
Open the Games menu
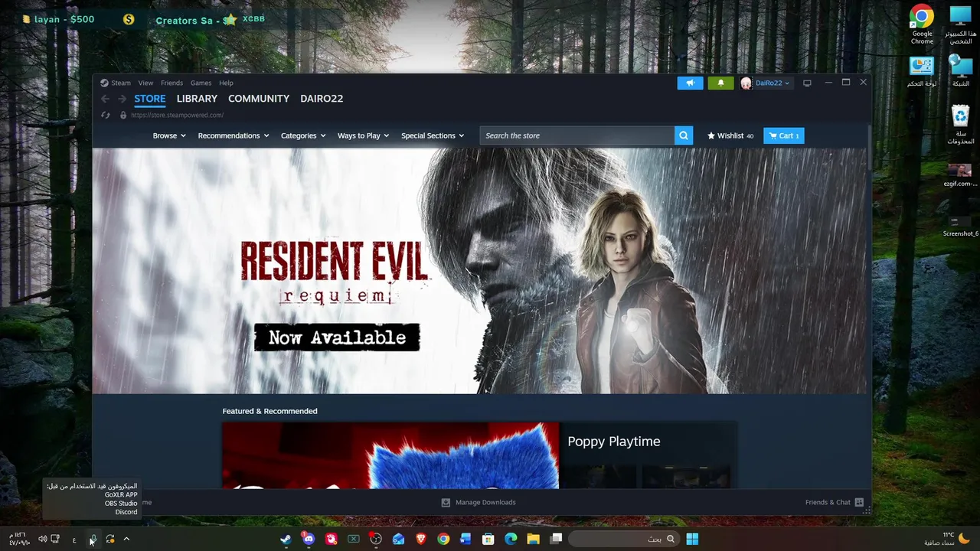201,83
